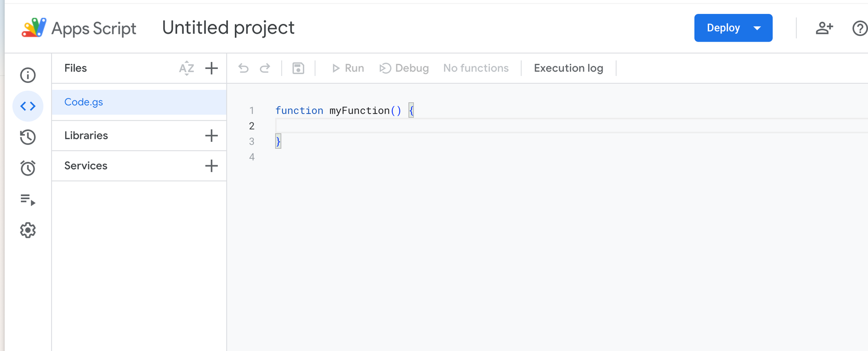Sort files alphabetically with AZ icon
This screenshot has height=351, width=868.
tap(187, 68)
